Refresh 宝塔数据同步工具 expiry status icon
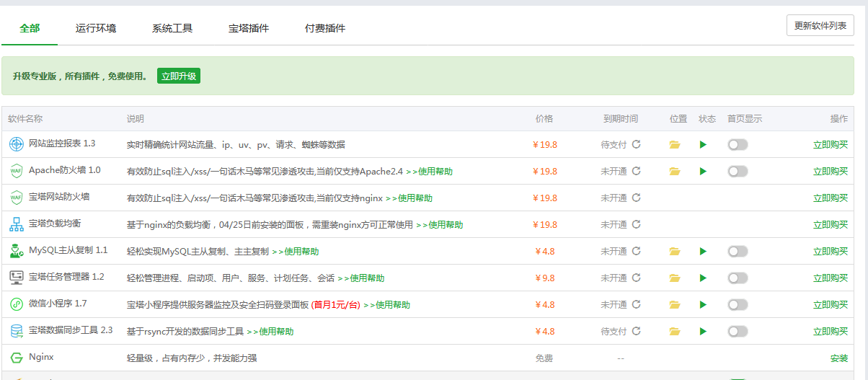The height and width of the screenshot is (380, 868). coord(636,331)
